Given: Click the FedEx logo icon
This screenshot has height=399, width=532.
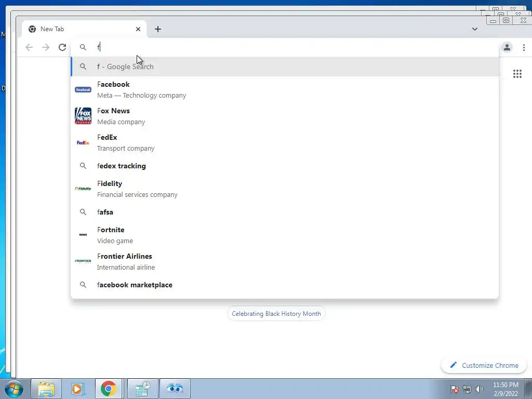Looking at the screenshot, I should coord(83,142).
